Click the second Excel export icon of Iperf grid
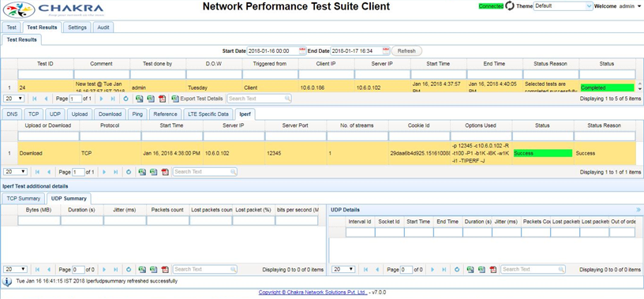This screenshot has height=299, width=644. coord(154,172)
